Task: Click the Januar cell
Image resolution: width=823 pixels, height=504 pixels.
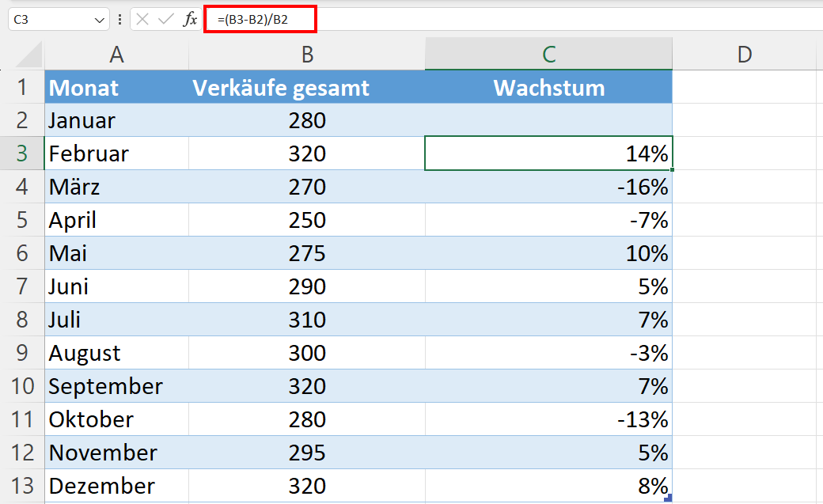Action: (116, 120)
